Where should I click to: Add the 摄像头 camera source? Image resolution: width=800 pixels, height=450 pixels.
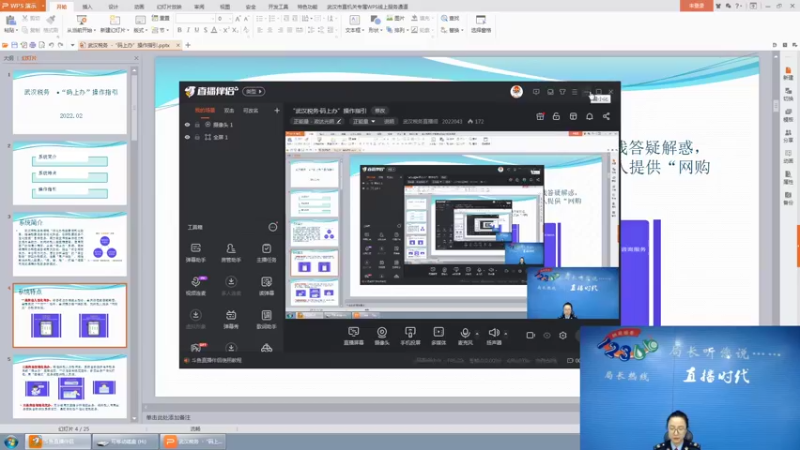point(382,336)
